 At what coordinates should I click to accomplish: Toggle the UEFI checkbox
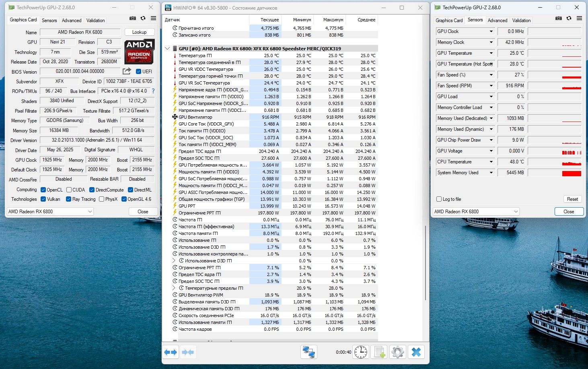point(138,72)
